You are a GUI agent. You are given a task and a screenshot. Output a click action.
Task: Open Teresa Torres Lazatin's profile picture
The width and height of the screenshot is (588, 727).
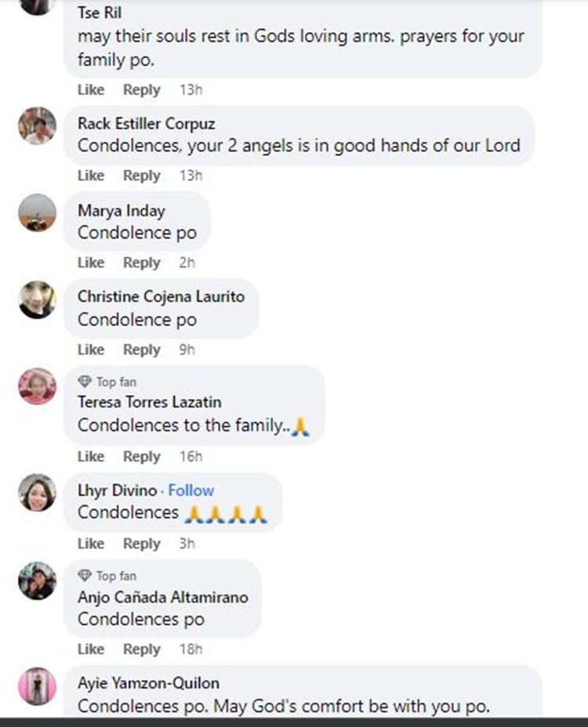coord(38,386)
